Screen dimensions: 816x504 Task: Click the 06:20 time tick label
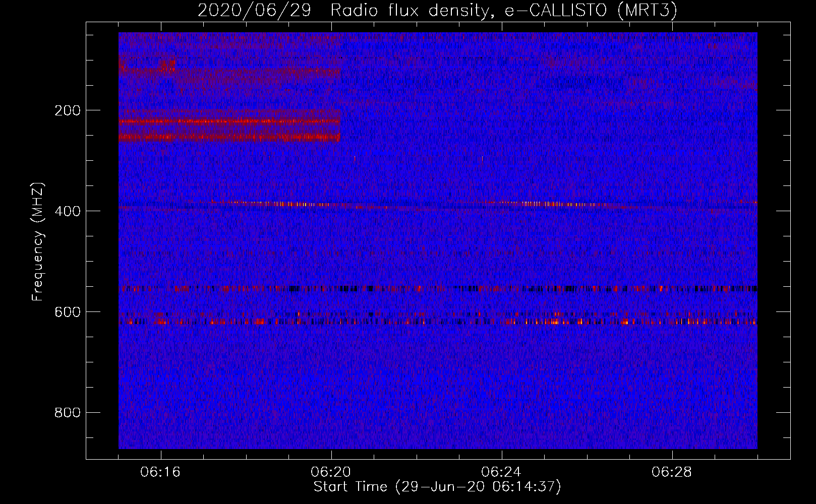(x=331, y=472)
